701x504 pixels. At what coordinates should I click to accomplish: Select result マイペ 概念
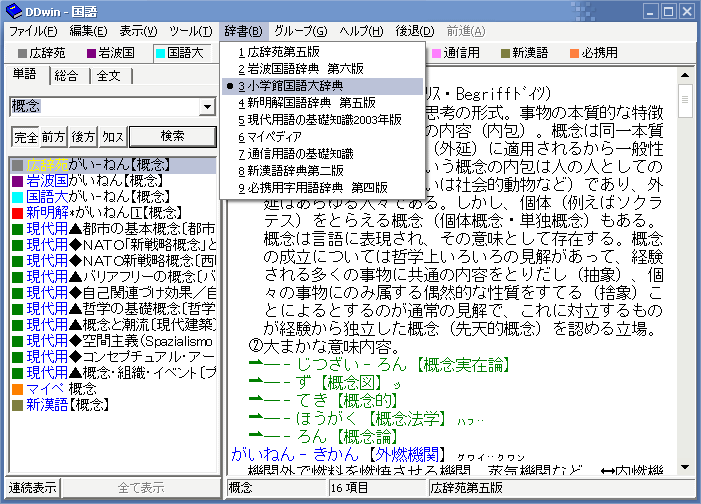click(x=113, y=389)
